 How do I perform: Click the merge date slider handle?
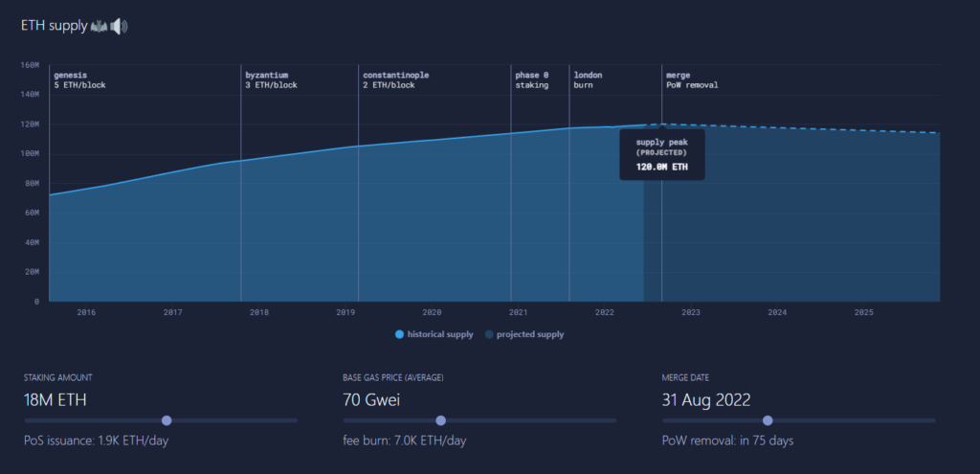767,420
